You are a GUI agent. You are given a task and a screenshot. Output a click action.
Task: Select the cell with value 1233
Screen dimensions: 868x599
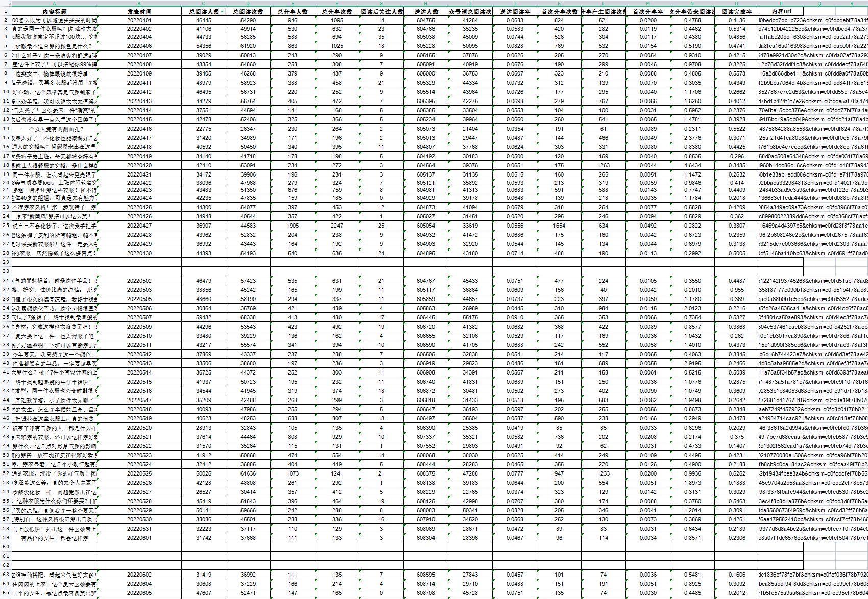(604, 473)
